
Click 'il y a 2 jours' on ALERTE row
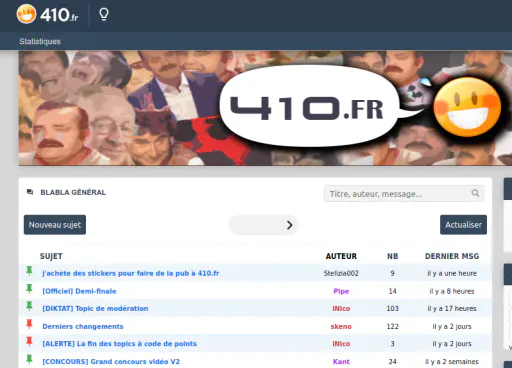pos(452,344)
